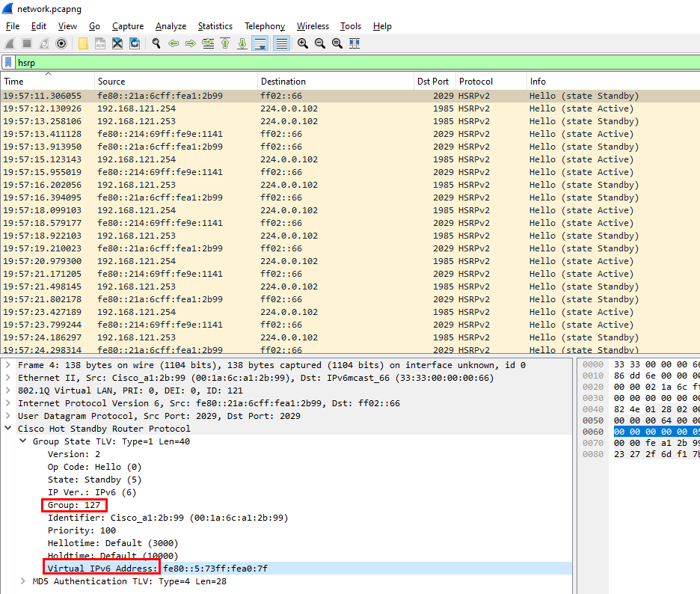The image size is (700, 594).
Task: Sort packets by the Protocol column header
Action: pos(476,82)
